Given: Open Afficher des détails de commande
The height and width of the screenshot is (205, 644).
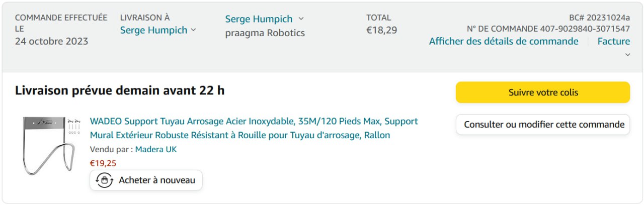Looking at the screenshot, I should coord(504,41).
